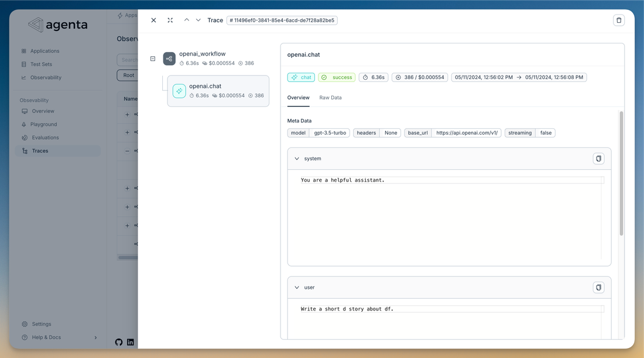Click the Playground rocket icon

point(24,124)
